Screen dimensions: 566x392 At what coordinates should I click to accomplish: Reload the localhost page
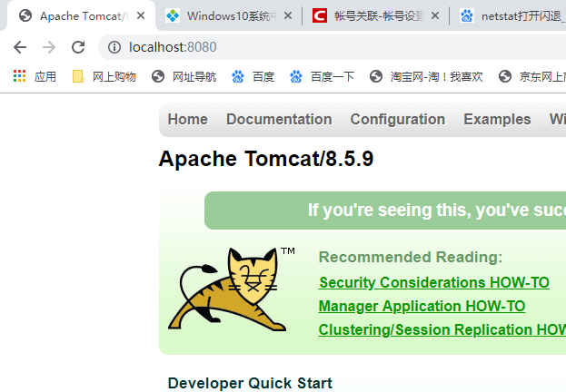(x=78, y=47)
